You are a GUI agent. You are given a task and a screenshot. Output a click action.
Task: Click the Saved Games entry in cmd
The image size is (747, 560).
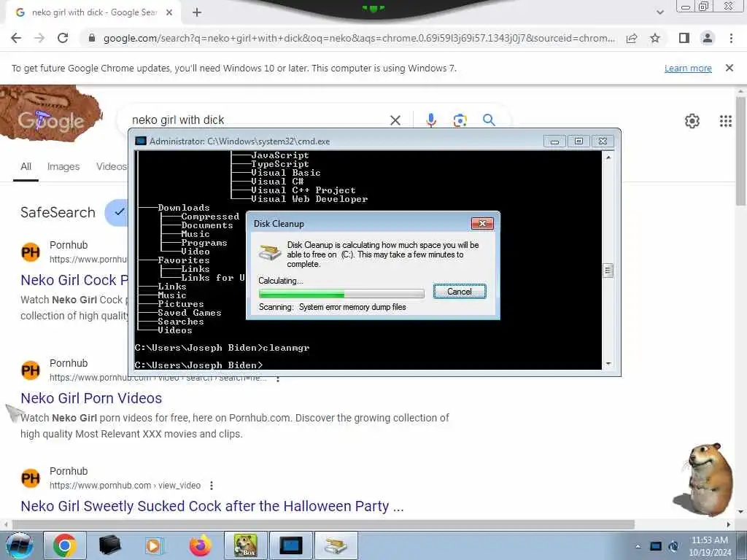coord(190,313)
